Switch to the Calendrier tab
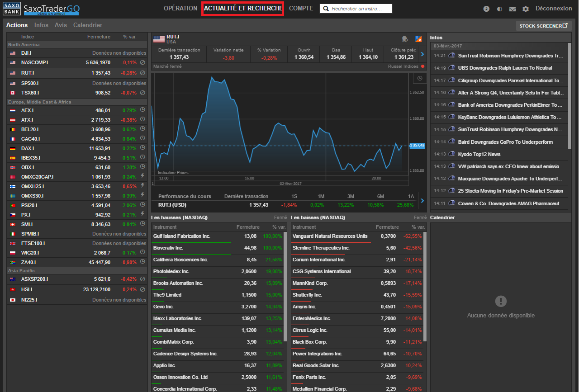This screenshot has width=579, height=392. [x=88, y=25]
